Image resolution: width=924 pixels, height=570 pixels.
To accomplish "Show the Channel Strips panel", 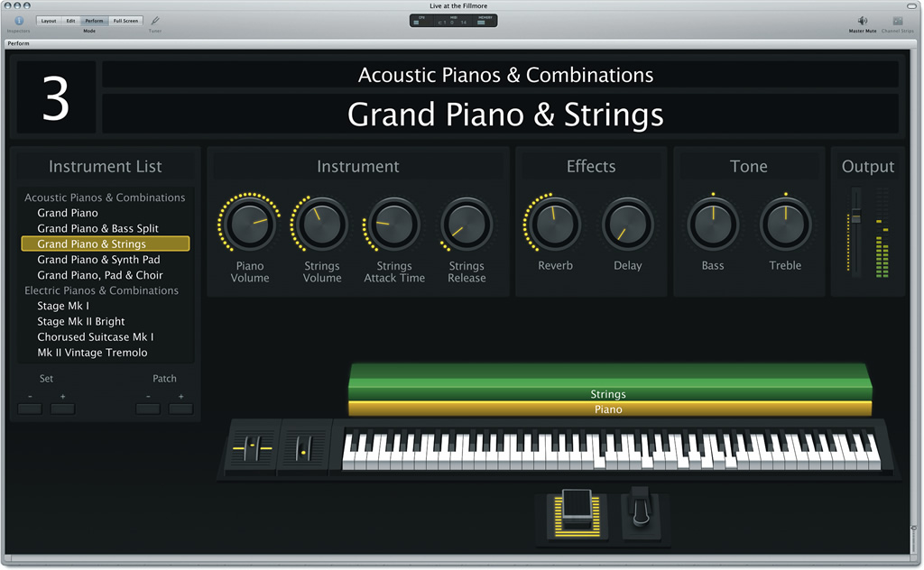I will 897,22.
